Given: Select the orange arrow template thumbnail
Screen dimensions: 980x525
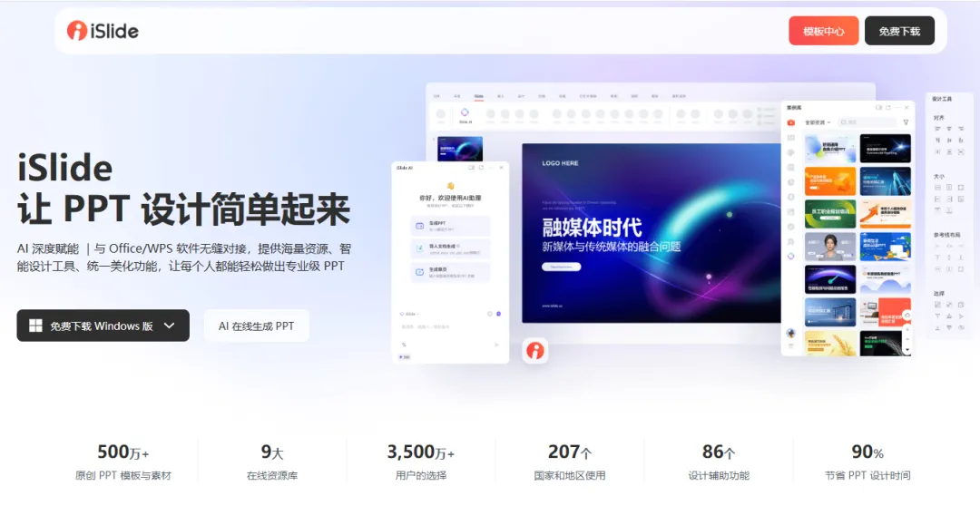Looking at the screenshot, I should pyautogui.click(x=885, y=213).
